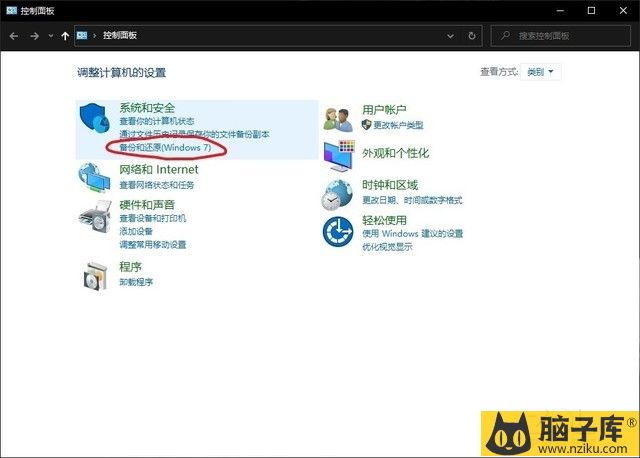Click the search magnifier icon

click(505, 36)
